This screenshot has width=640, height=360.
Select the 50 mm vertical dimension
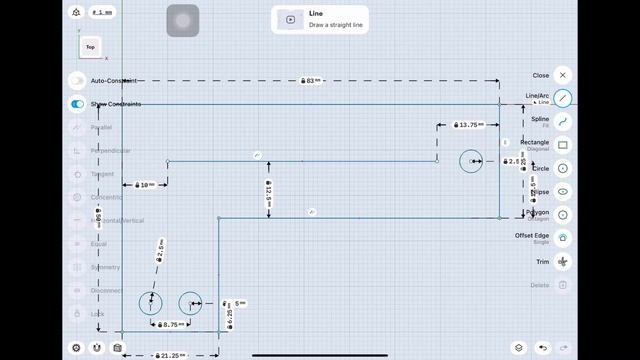click(x=98, y=218)
